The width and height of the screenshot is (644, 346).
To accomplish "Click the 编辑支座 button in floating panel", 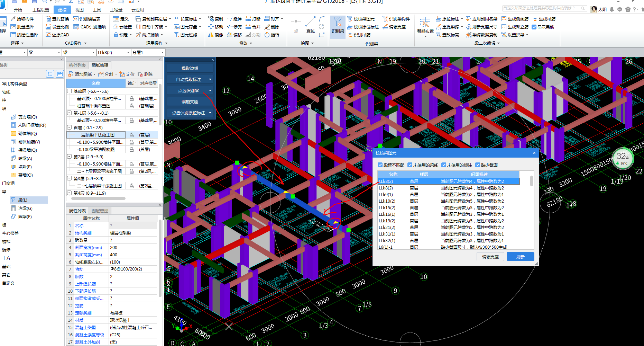I will tap(190, 101).
